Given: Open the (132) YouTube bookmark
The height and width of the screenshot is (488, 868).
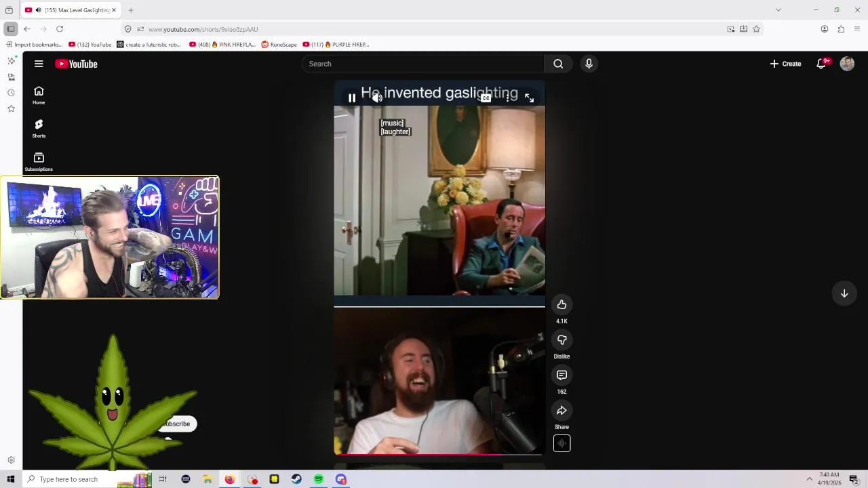Looking at the screenshot, I should pyautogui.click(x=90, y=45).
